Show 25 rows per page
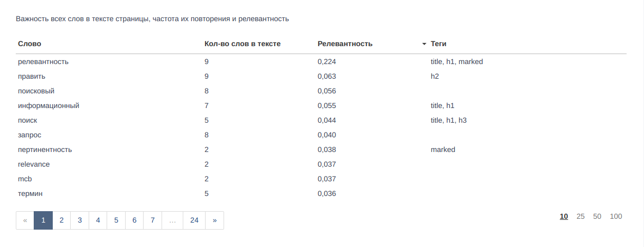The image size is (644, 247). click(x=580, y=217)
